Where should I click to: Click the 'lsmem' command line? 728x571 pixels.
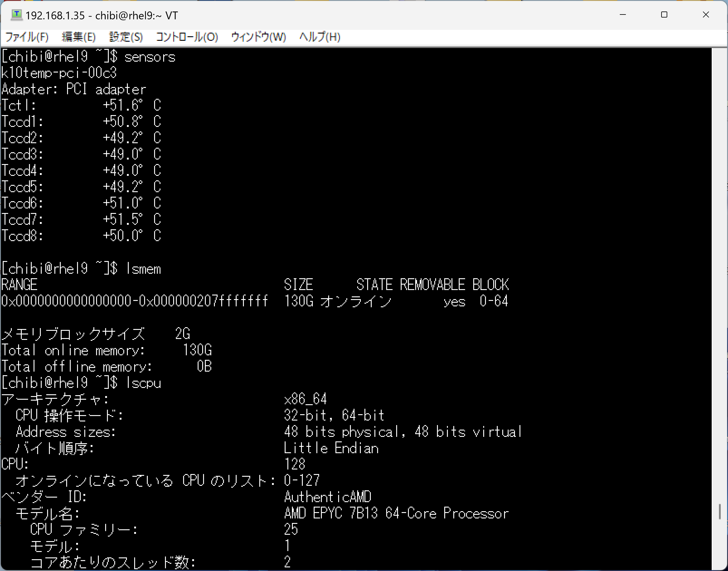pyautogui.click(x=143, y=269)
